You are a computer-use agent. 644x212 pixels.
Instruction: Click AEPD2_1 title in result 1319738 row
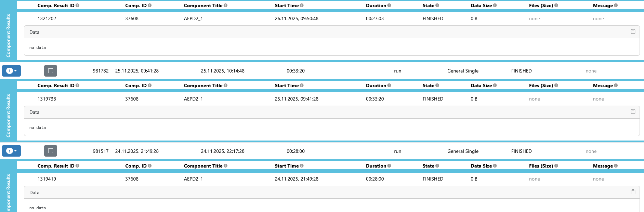pos(193,99)
